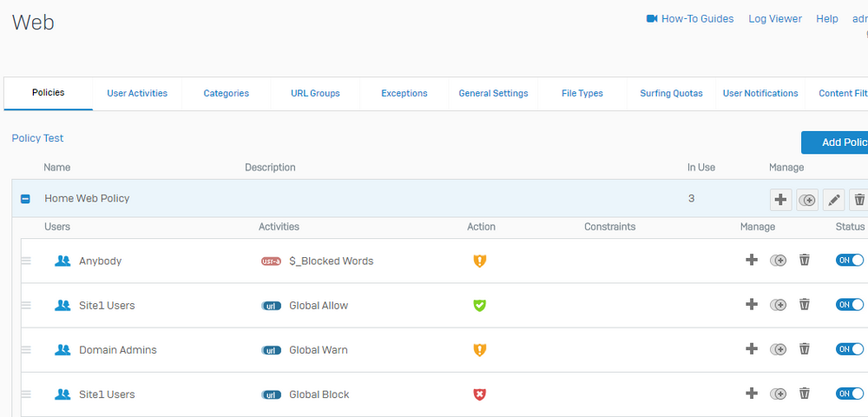Click red block shield for Global Block
This screenshot has width=868, height=417.
(479, 394)
